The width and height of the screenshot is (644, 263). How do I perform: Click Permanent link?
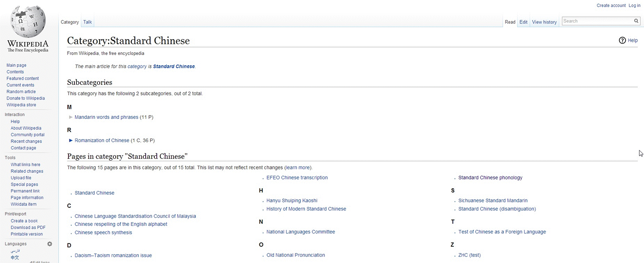pyautogui.click(x=25, y=191)
